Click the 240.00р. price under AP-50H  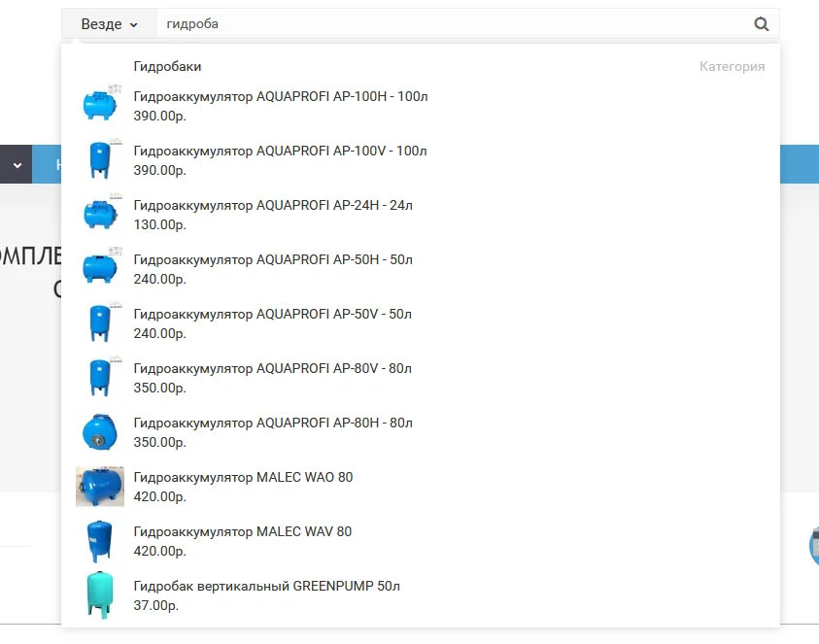(160, 280)
